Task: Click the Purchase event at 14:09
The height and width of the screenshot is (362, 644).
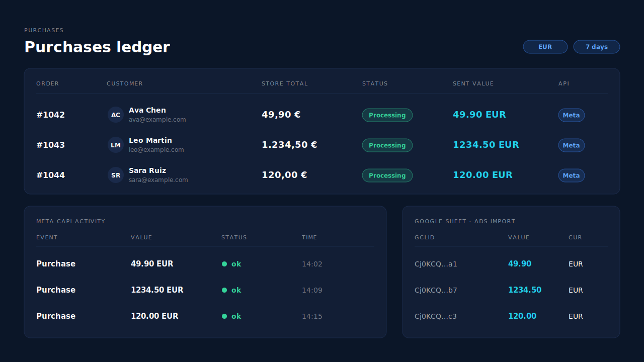Action: tap(56, 290)
